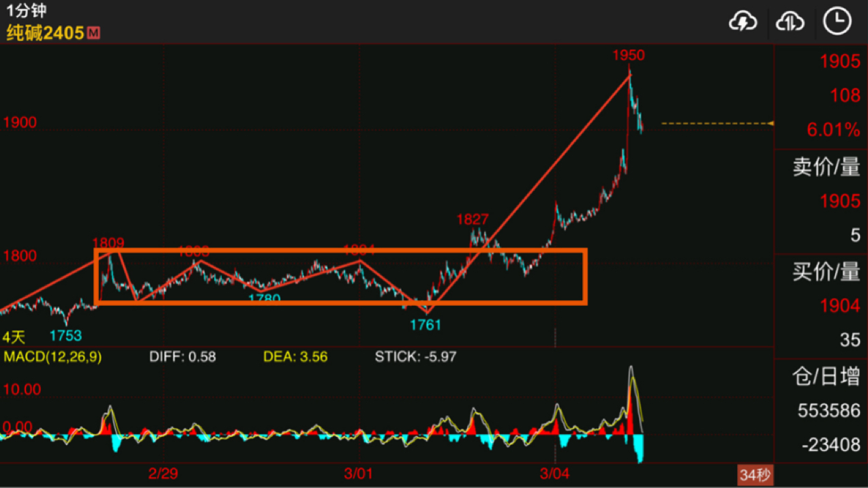This screenshot has width=868, height=488.
Task: Tap the STICK: -5.97 readout
Action: pos(416,356)
